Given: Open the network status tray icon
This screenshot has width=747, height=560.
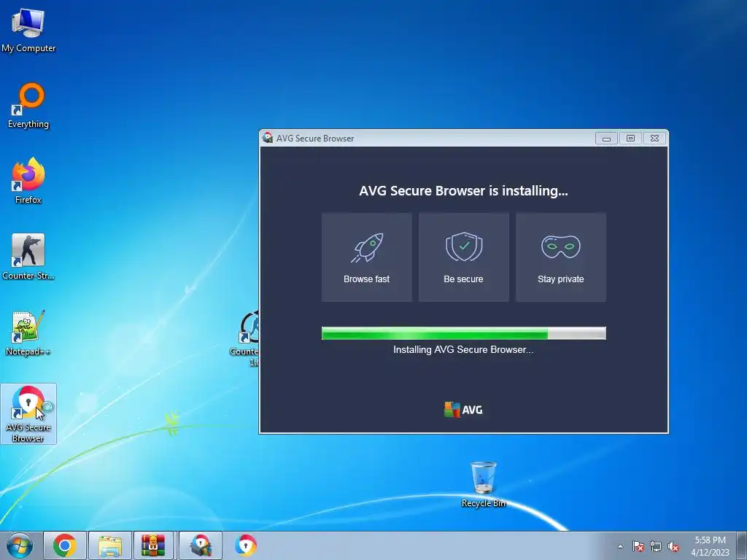Looking at the screenshot, I should pyautogui.click(x=656, y=546).
